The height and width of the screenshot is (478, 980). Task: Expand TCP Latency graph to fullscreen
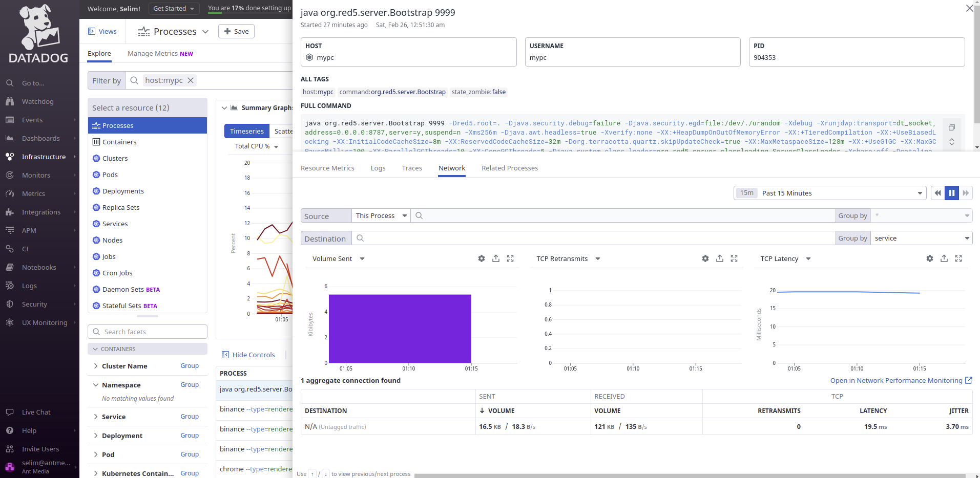tap(958, 258)
